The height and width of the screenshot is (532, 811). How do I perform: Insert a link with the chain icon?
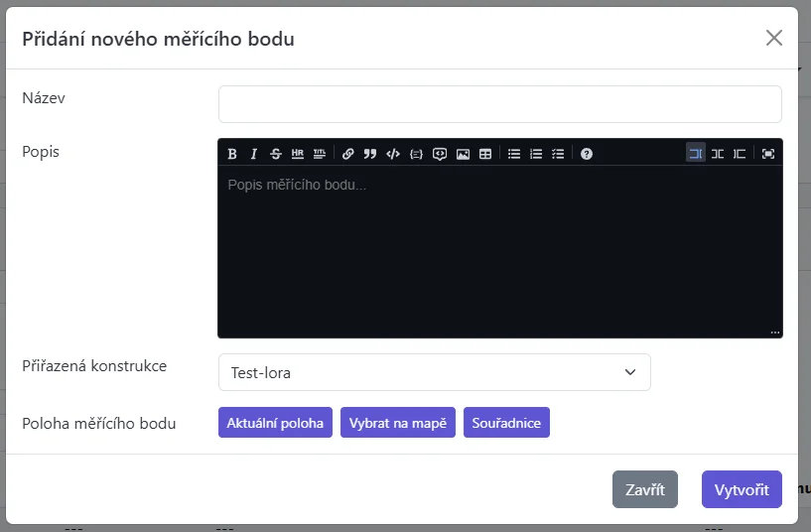pyautogui.click(x=348, y=154)
